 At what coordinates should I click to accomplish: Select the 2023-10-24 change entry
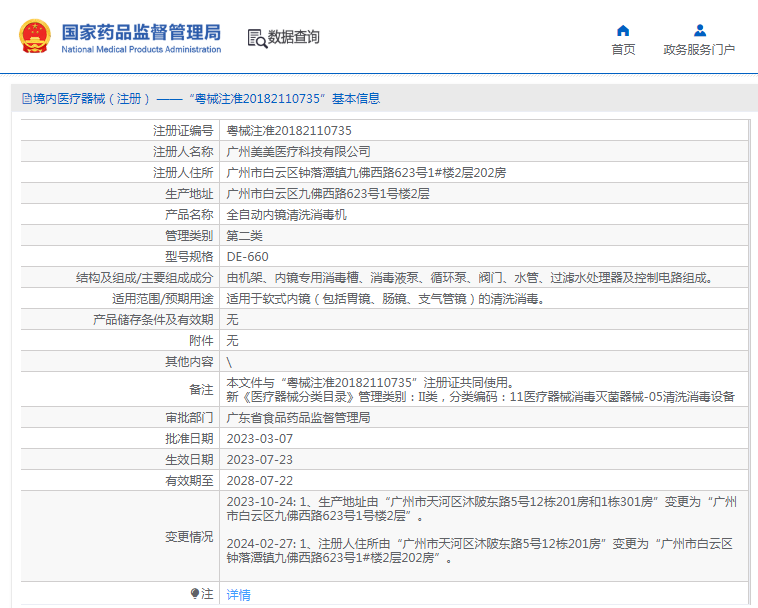pos(481,509)
